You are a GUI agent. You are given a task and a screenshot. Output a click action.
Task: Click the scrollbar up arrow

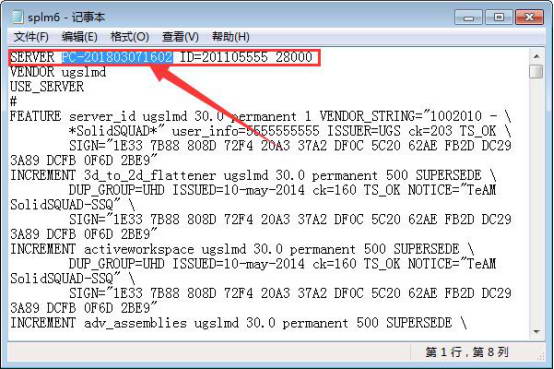tap(536, 56)
